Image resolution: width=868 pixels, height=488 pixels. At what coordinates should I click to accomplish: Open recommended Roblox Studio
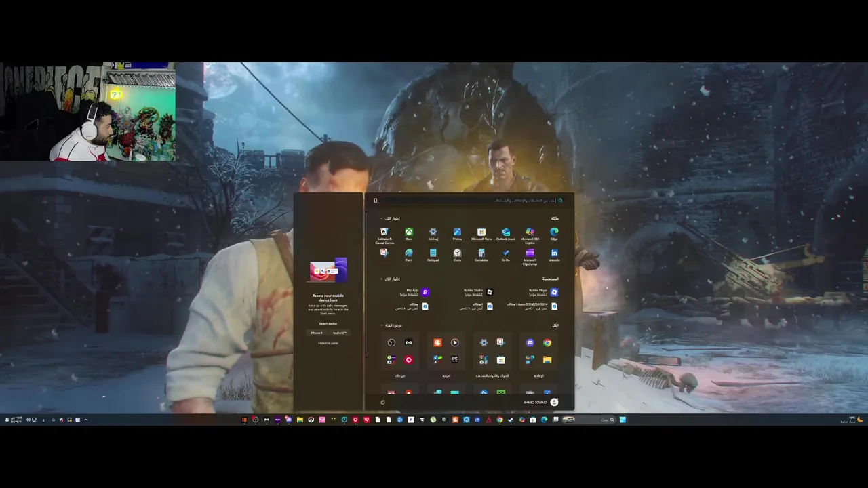click(478, 292)
